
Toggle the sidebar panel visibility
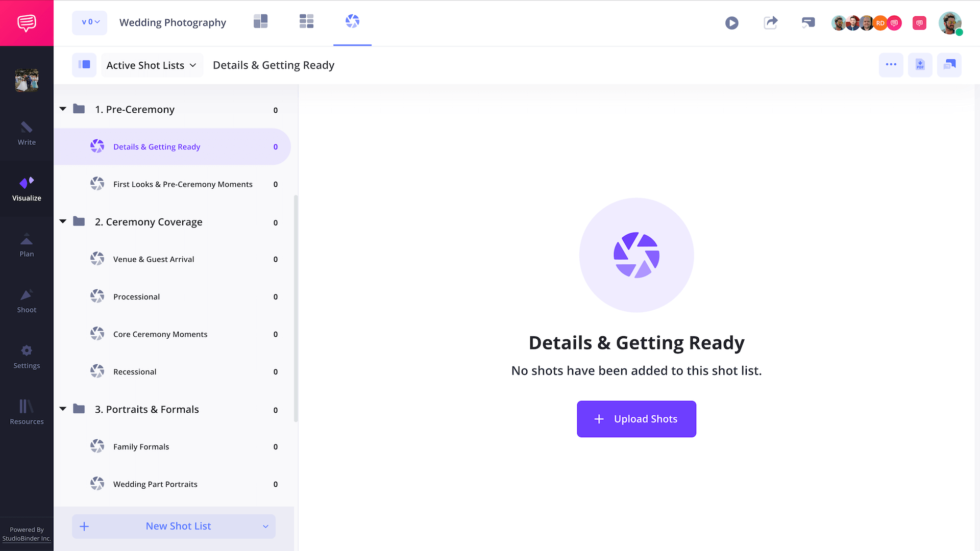(x=84, y=65)
